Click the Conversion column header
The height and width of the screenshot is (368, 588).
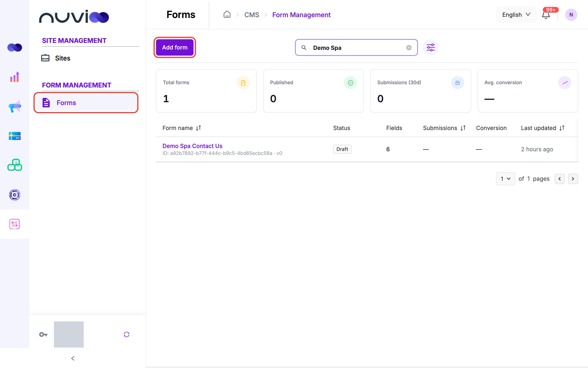click(491, 128)
